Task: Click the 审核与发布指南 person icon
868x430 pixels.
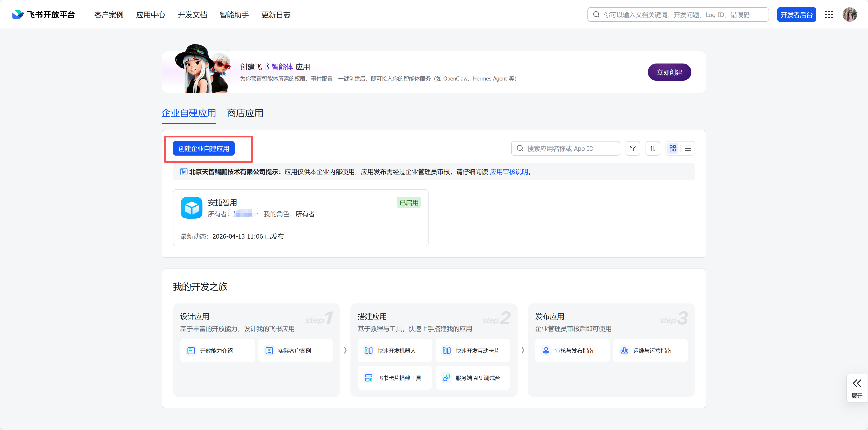Action: (x=546, y=351)
